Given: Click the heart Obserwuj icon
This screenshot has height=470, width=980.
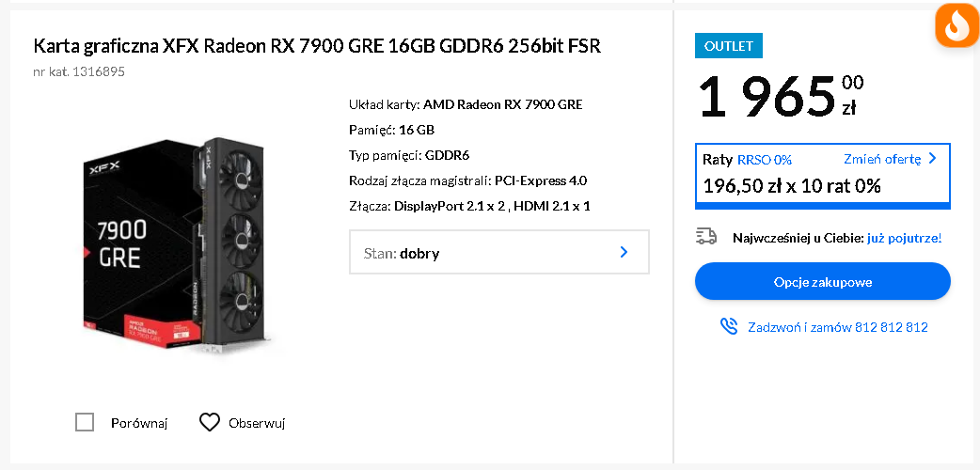Looking at the screenshot, I should tap(210, 423).
